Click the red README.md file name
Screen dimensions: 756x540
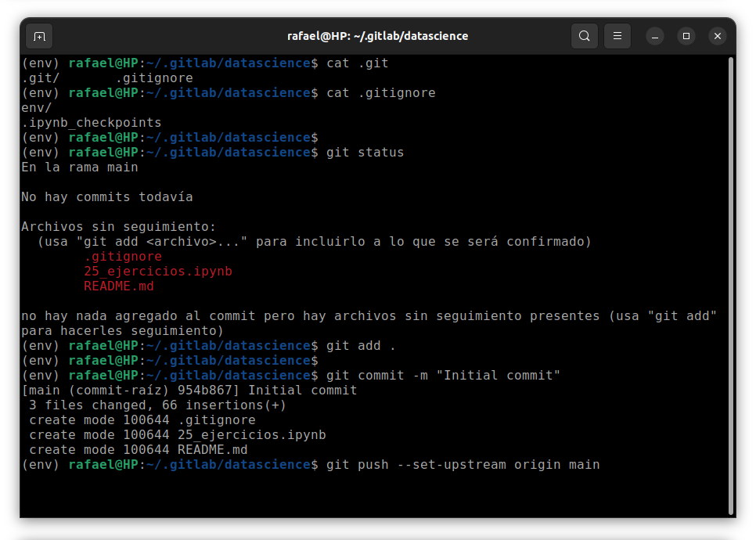click(x=119, y=286)
